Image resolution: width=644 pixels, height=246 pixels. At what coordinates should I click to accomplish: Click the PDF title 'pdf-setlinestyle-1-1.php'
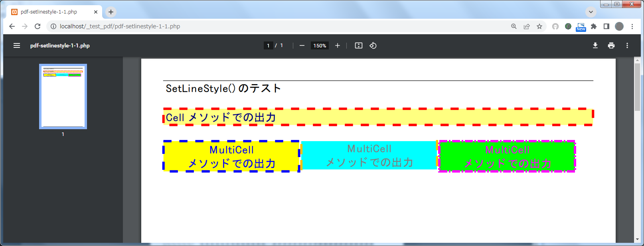pos(60,45)
